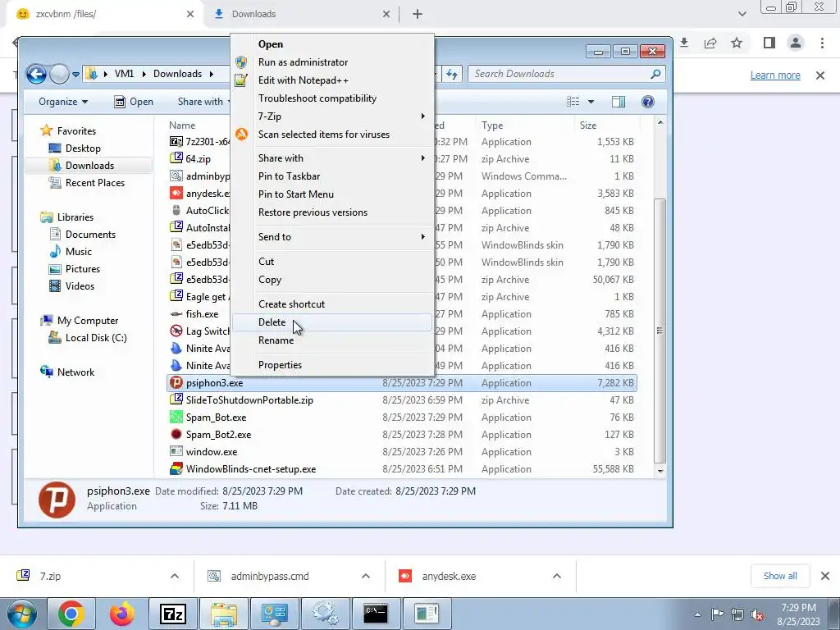The image size is (840, 630).
Task: Open Documents library in sidebar
Action: click(90, 235)
